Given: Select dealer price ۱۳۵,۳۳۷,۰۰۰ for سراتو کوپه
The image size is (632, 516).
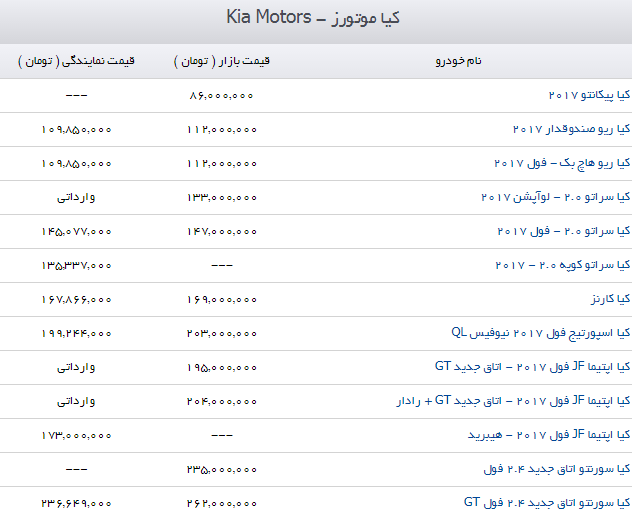Looking at the screenshot, I should click(x=76, y=265).
